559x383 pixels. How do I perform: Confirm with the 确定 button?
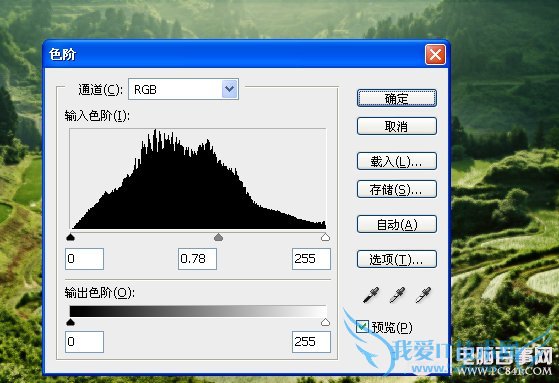point(396,98)
